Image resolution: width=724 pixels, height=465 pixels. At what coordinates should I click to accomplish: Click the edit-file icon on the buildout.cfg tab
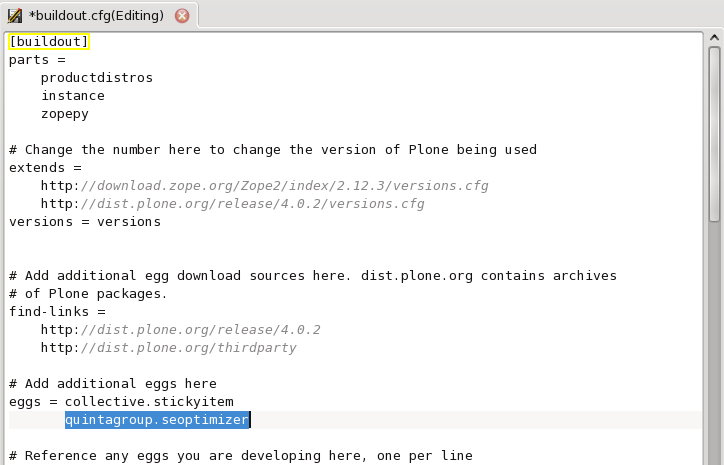(x=16, y=15)
